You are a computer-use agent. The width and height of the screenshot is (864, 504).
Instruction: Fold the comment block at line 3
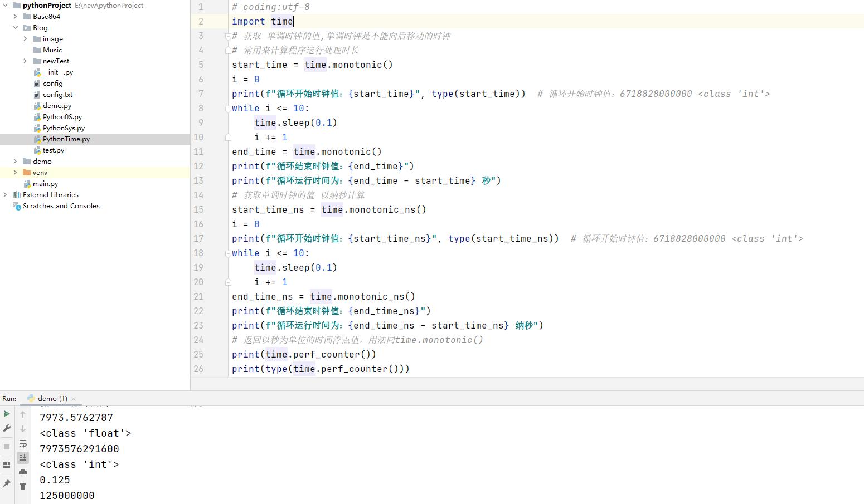(228, 36)
